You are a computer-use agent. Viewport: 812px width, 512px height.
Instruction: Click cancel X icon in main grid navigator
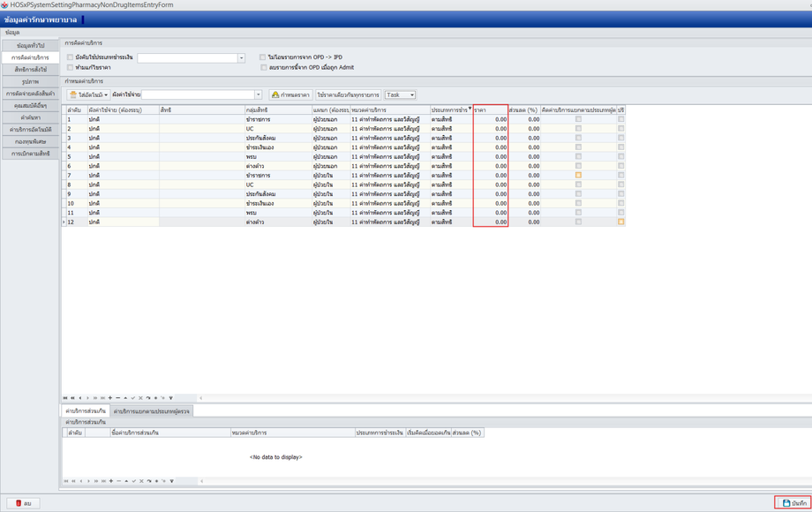coord(140,398)
